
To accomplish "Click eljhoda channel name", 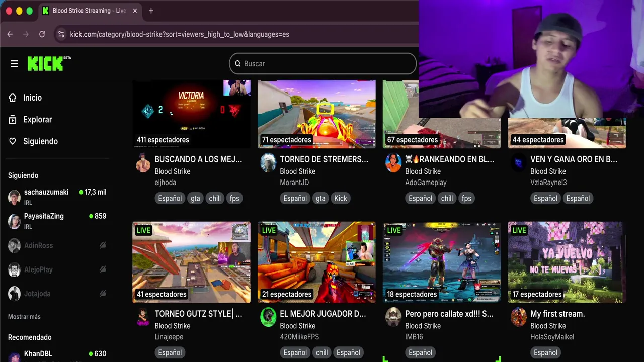I will (x=165, y=183).
